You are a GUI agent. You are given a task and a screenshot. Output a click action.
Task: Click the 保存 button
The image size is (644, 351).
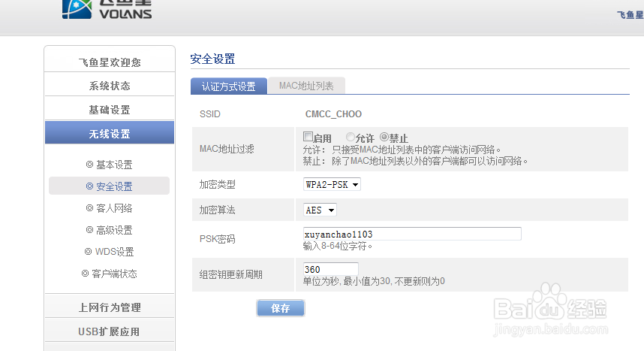tap(281, 308)
